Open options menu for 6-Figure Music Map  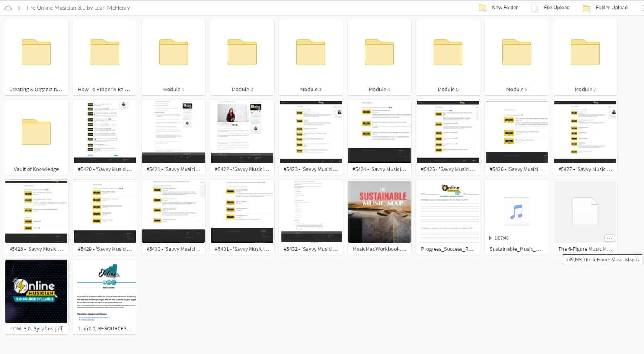[609, 238]
